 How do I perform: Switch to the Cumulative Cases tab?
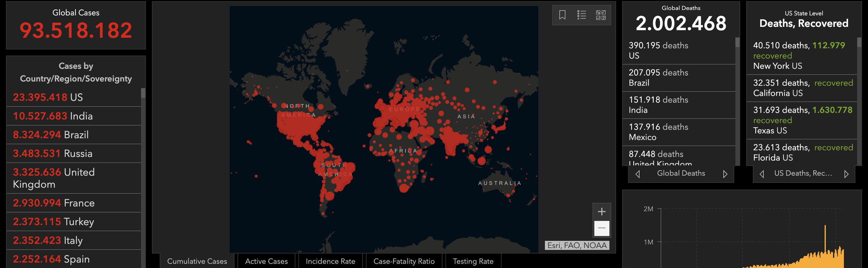[197, 261]
